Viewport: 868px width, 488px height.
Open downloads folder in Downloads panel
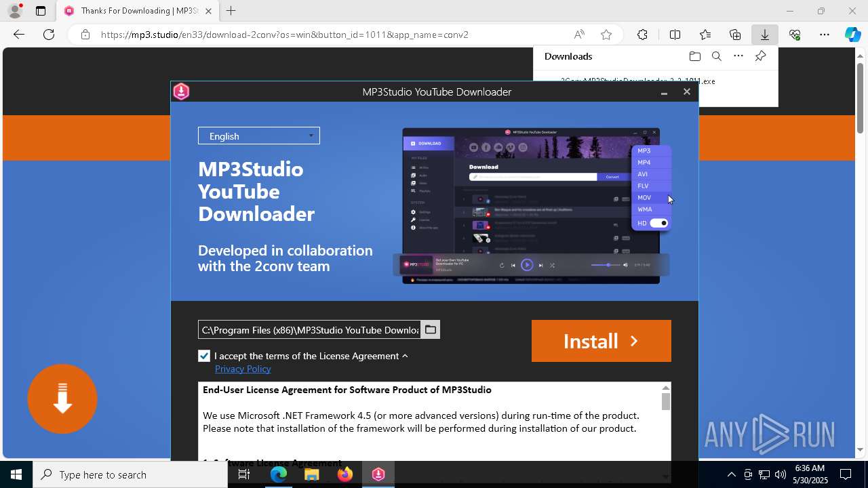click(694, 56)
